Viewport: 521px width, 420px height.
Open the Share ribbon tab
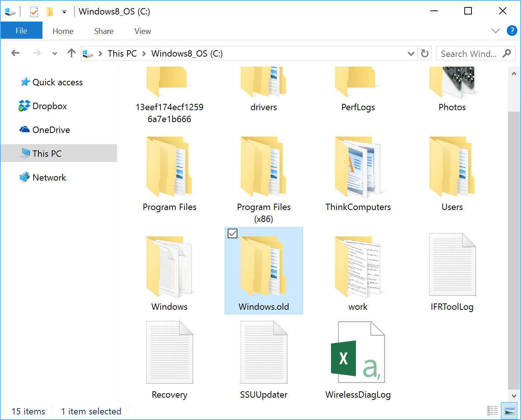pos(104,31)
